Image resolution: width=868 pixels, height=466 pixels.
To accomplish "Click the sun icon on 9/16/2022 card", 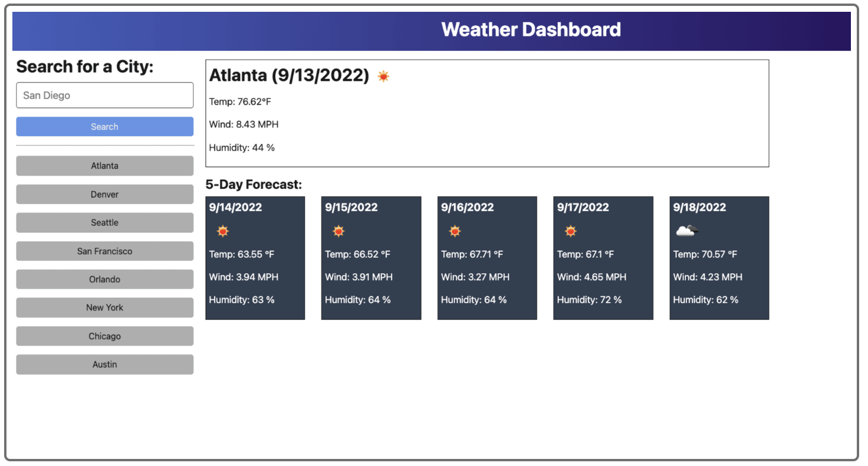I will point(455,231).
